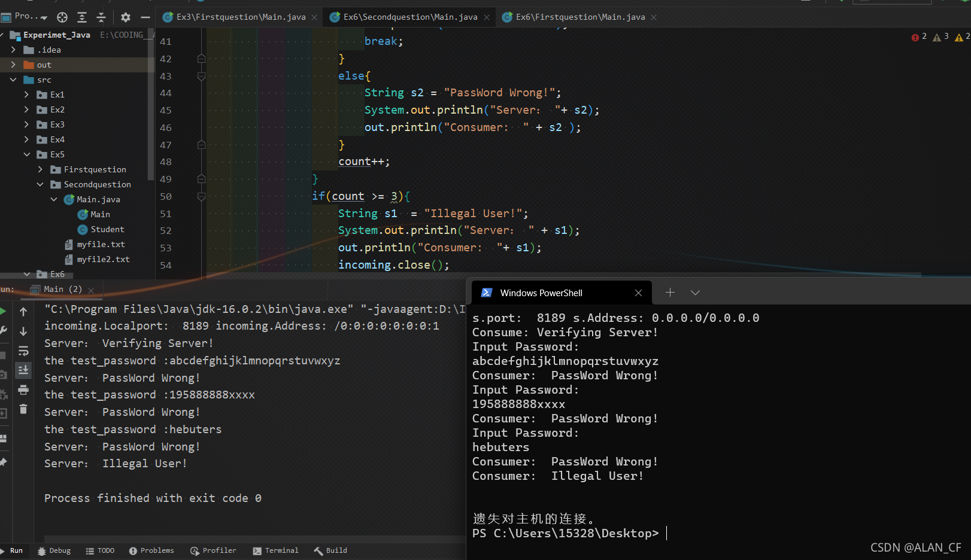This screenshot has width=971, height=560.
Task: Locate the opened file in Project tree
Action: (62, 17)
